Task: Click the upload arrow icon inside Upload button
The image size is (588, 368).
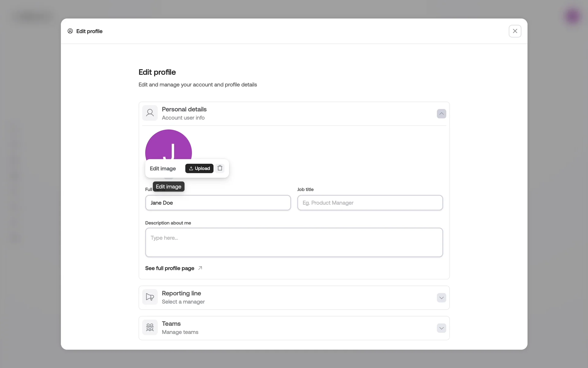Action: [x=191, y=168]
